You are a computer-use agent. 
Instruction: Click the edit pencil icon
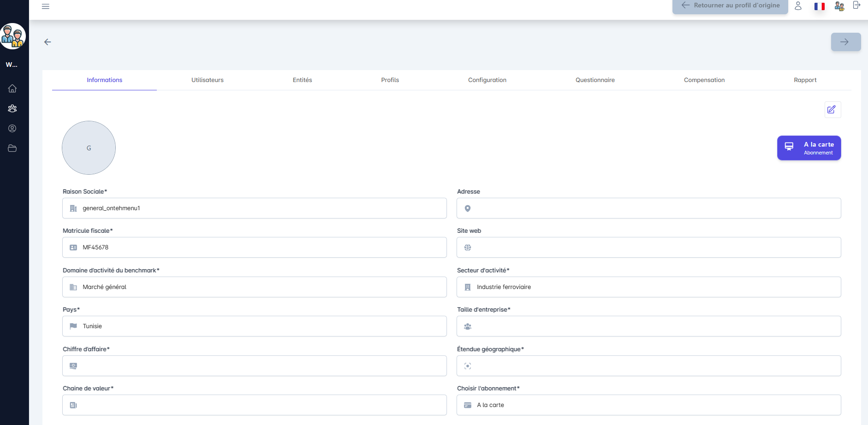pyautogui.click(x=832, y=110)
